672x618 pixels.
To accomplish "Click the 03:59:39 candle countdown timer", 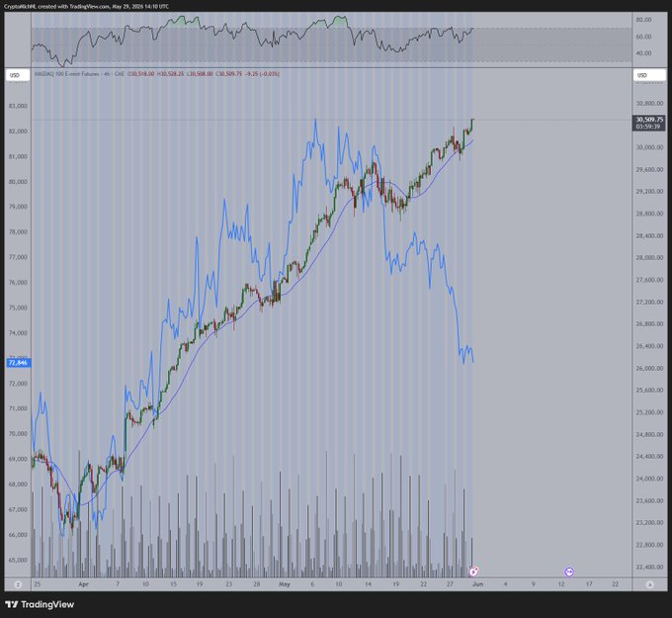I will 648,127.
